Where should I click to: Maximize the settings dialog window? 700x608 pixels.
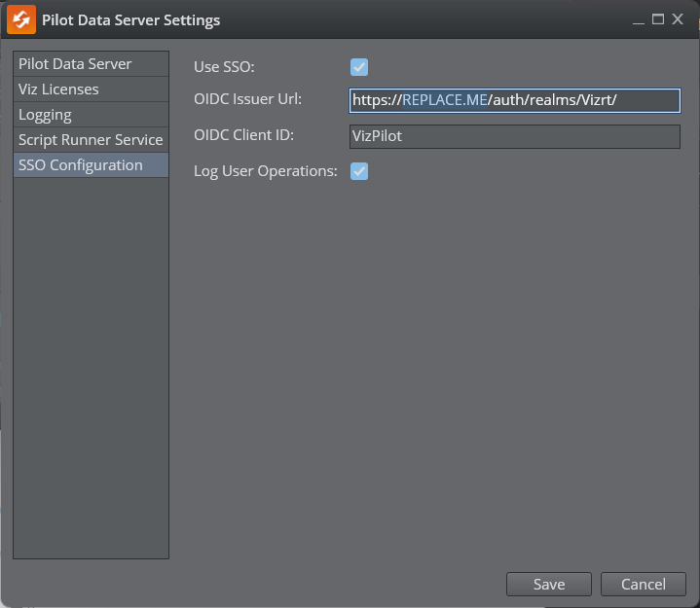click(658, 19)
